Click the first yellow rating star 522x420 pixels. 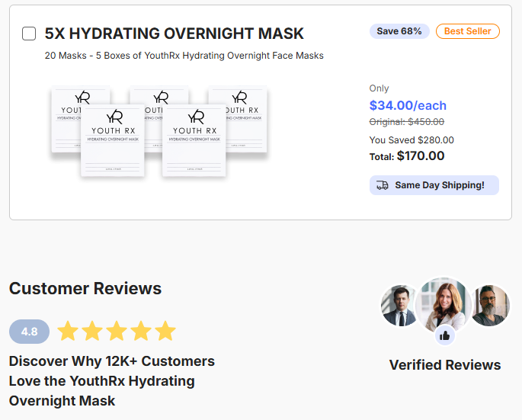coord(68,331)
